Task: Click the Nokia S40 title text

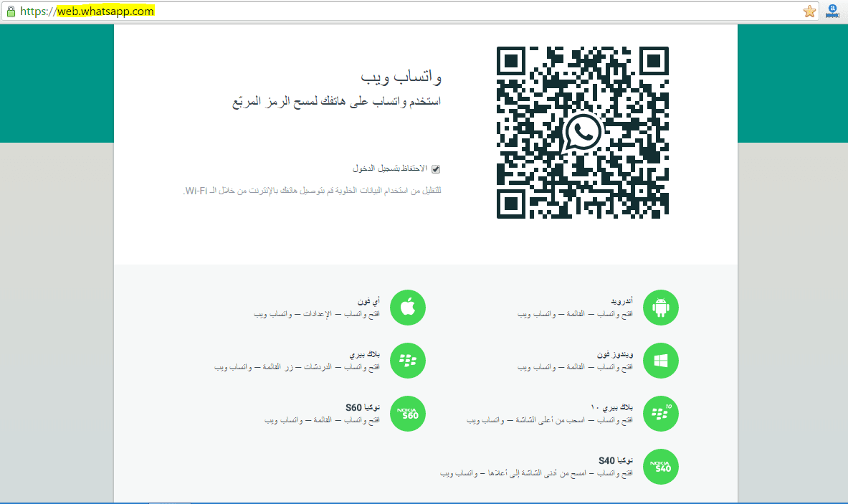Action: [x=616, y=460]
